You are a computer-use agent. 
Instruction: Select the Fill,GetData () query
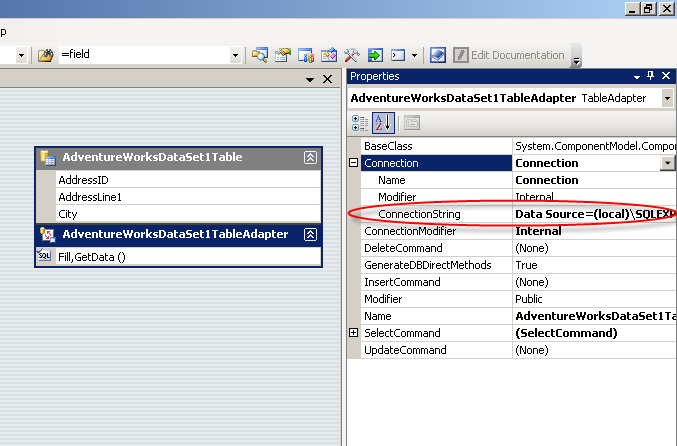(x=188, y=257)
